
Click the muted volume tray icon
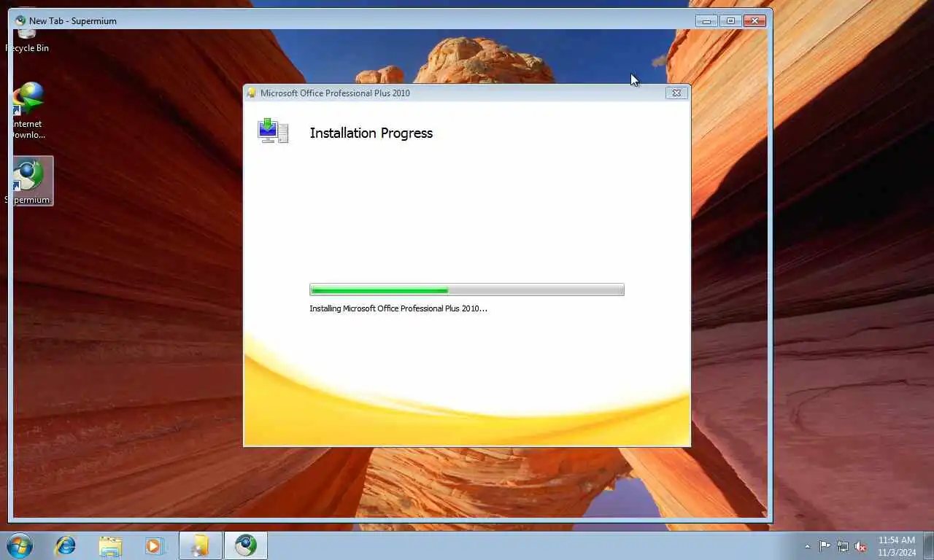point(861,546)
